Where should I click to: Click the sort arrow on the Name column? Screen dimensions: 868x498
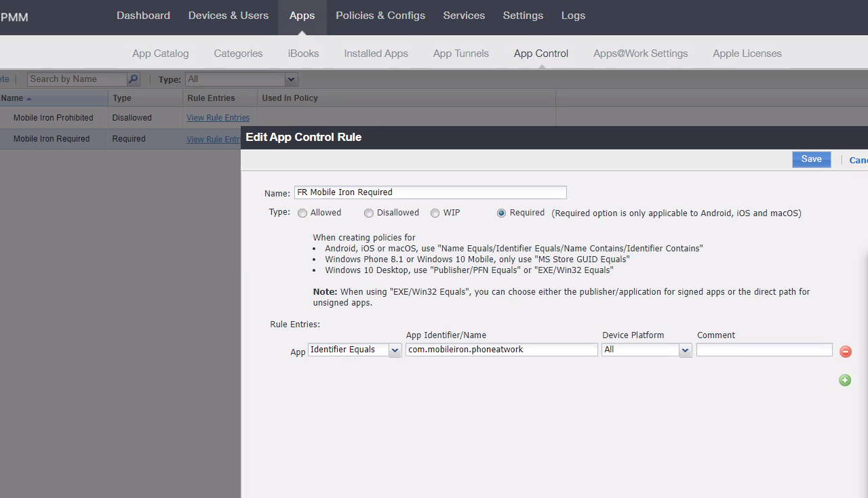pos(28,98)
